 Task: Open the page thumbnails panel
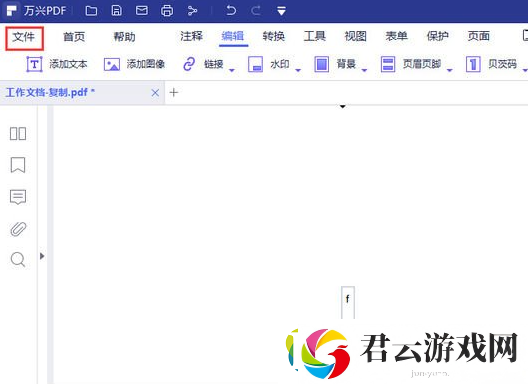click(x=18, y=134)
